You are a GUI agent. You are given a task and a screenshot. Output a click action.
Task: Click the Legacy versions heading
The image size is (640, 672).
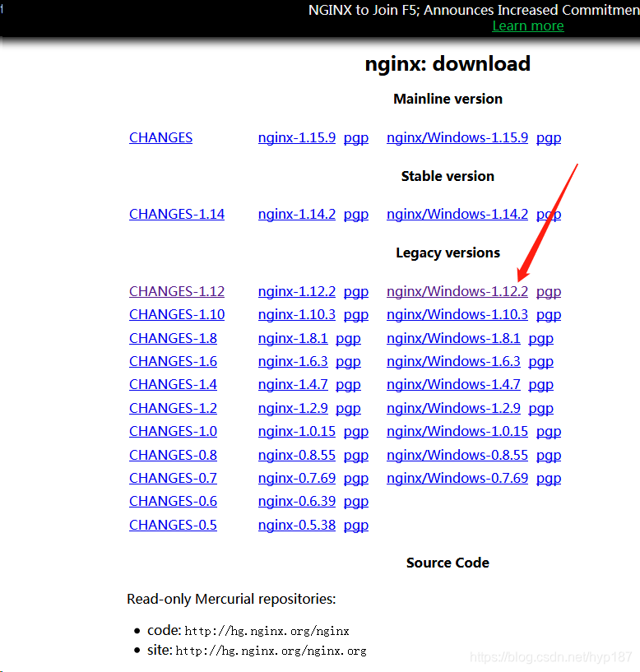pos(448,253)
